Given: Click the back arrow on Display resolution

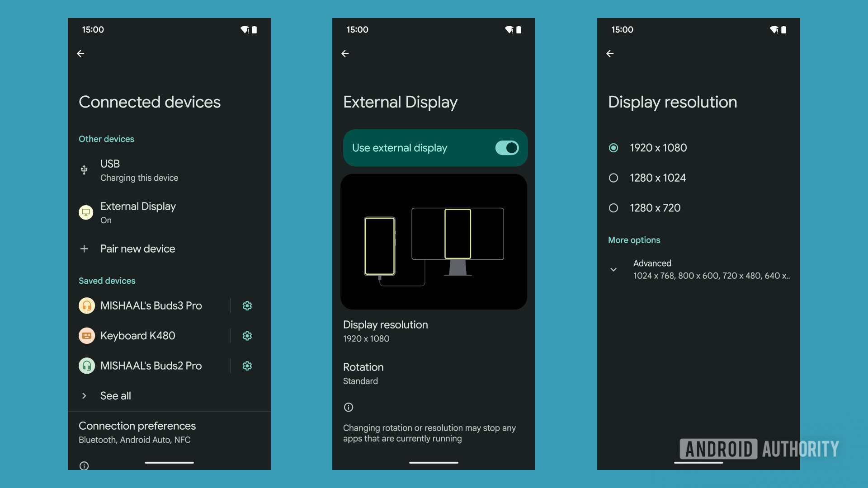Looking at the screenshot, I should [610, 53].
